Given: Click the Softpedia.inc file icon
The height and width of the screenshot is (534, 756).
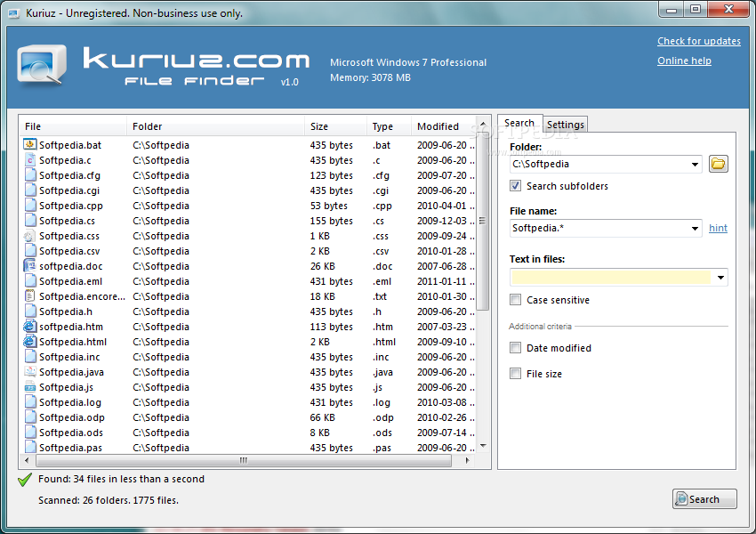Looking at the screenshot, I should pyautogui.click(x=30, y=357).
